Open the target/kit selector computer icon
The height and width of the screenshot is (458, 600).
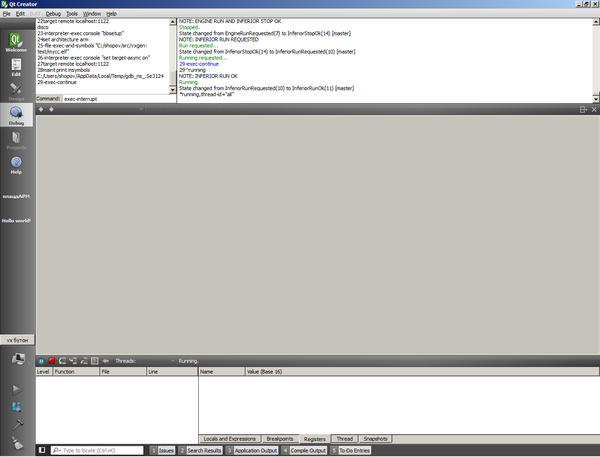point(18,359)
